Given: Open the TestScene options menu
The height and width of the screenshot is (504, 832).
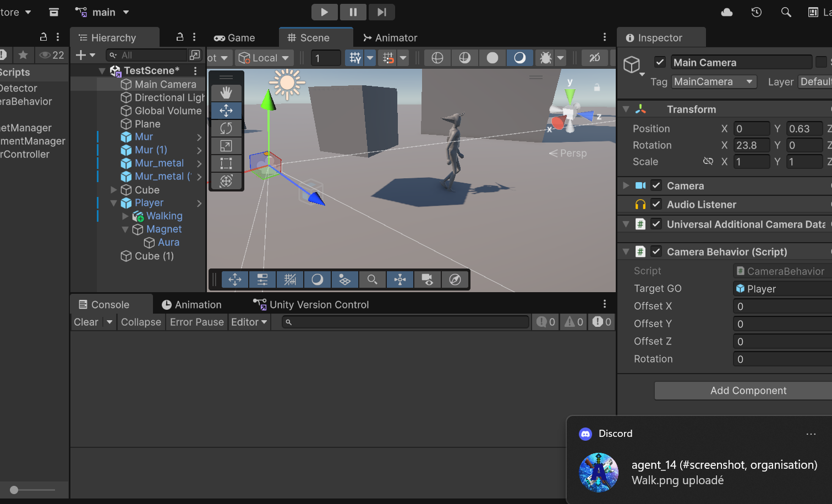Looking at the screenshot, I should (195, 70).
